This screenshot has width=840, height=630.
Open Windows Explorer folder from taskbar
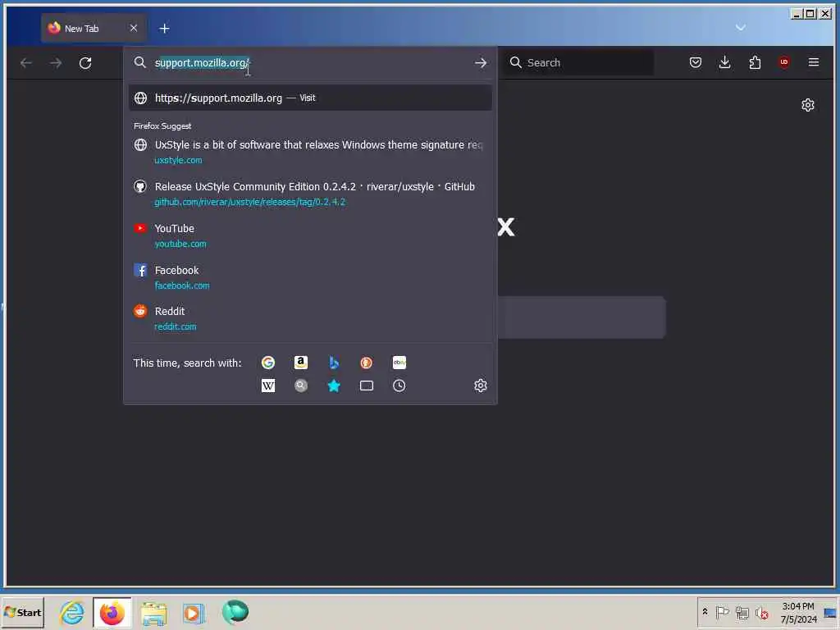[x=153, y=612]
